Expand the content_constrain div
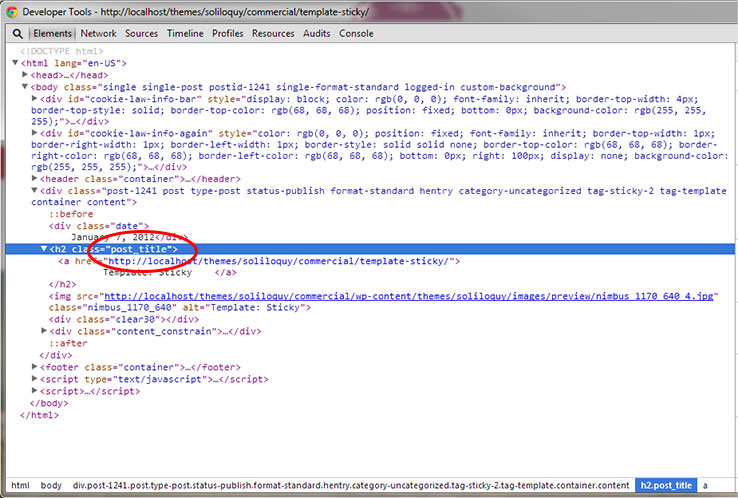 tap(44, 331)
